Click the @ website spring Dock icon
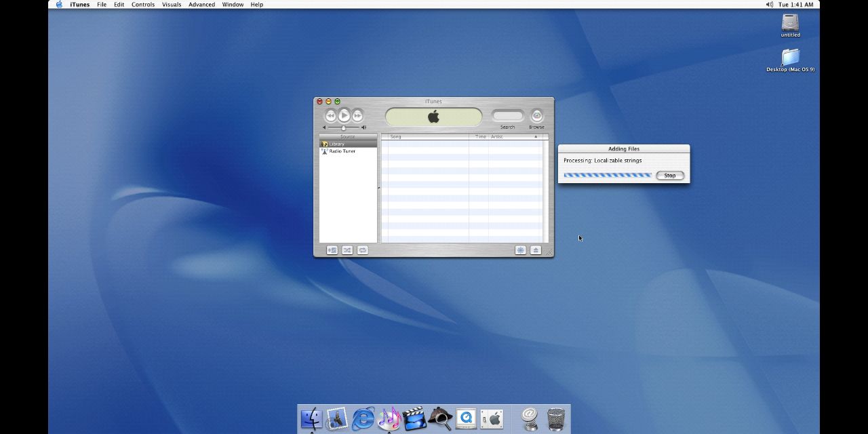 pos(530,418)
